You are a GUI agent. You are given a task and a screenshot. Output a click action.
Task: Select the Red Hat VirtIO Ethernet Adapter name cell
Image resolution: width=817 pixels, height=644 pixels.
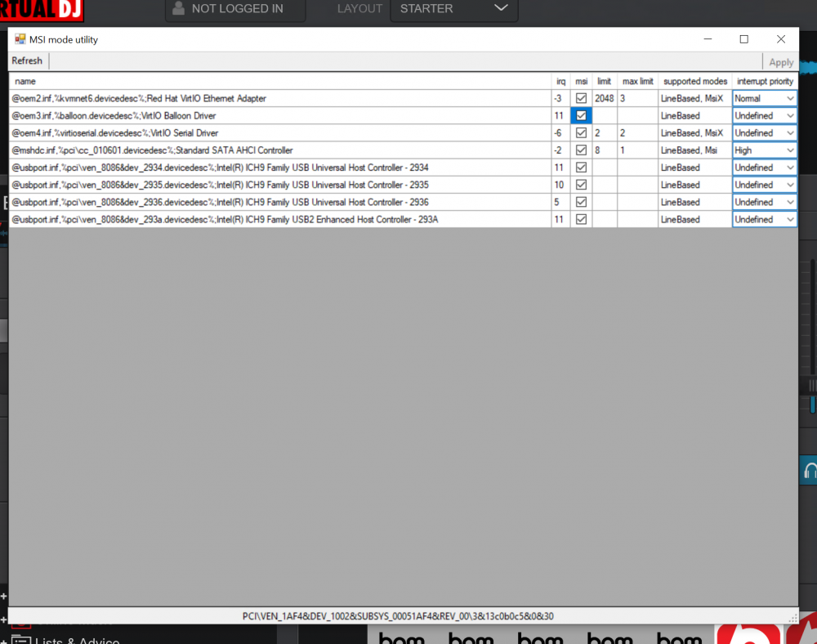coord(279,98)
